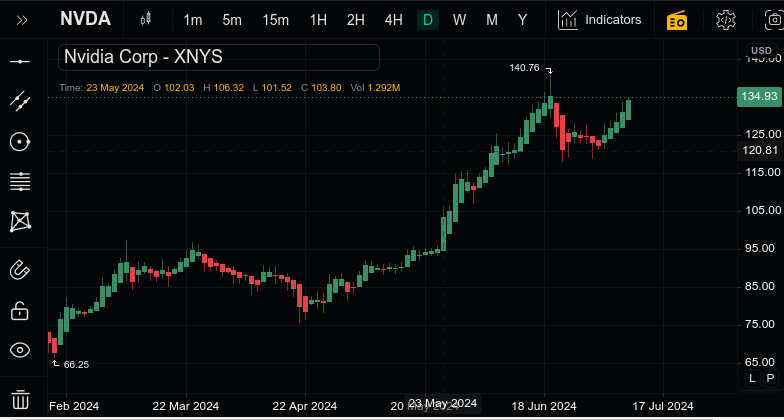Open the Indicators menu
Viewport: 784px width, 420px height.
tap(600, 20)
